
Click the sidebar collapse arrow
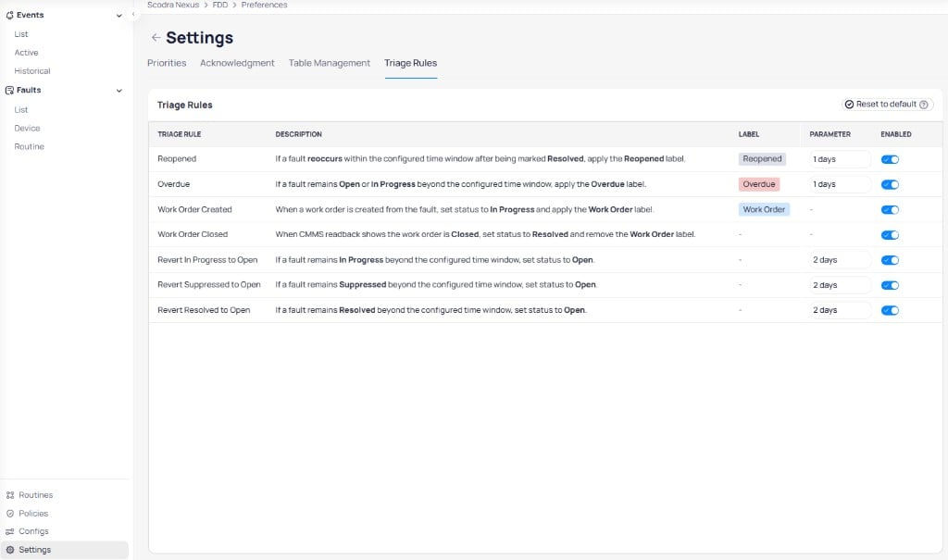[133, 15]
